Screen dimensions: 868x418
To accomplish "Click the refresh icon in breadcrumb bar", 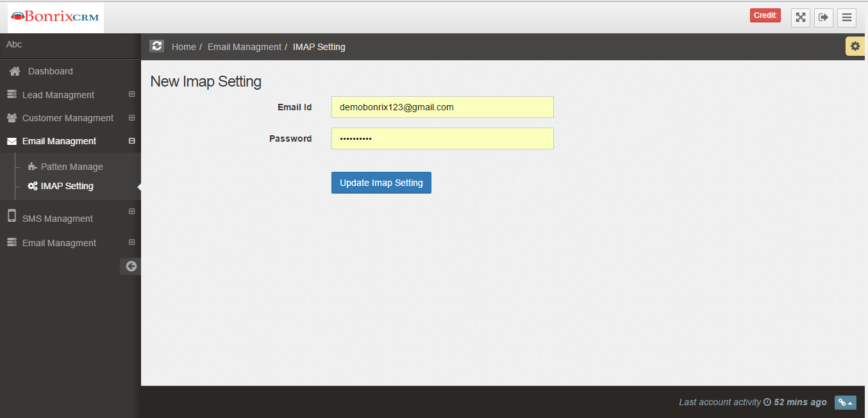I will (156, 46).
